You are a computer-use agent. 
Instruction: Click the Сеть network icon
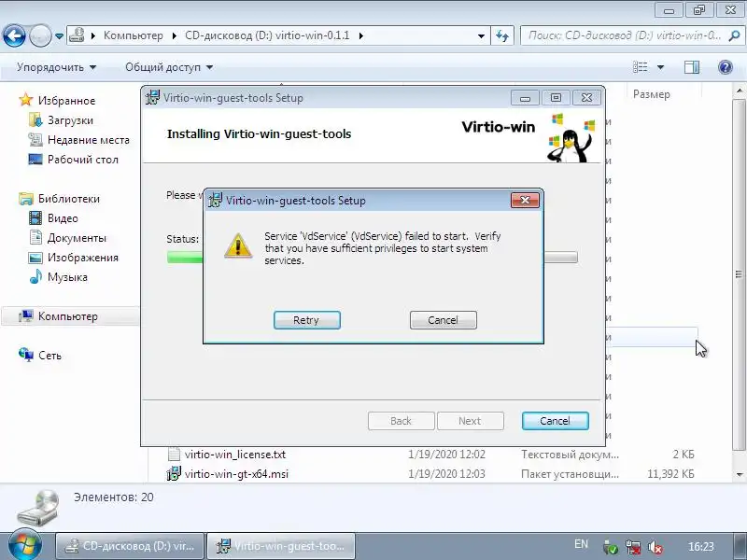[26, 355]
